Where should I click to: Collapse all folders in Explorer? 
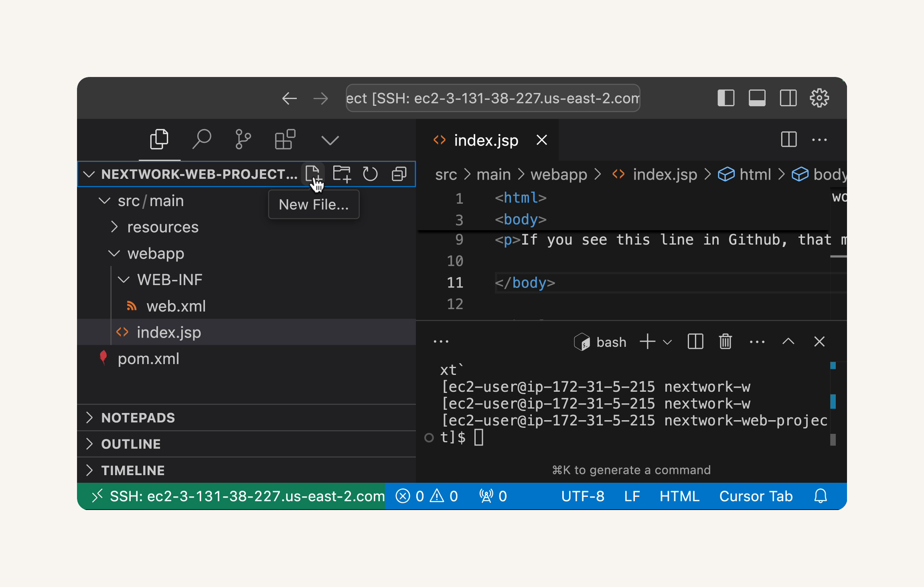point(399,174)
